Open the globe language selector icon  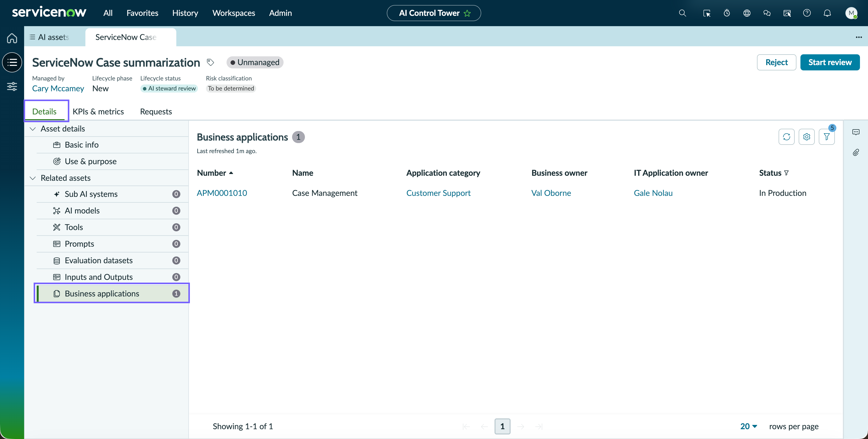(747, 13)
